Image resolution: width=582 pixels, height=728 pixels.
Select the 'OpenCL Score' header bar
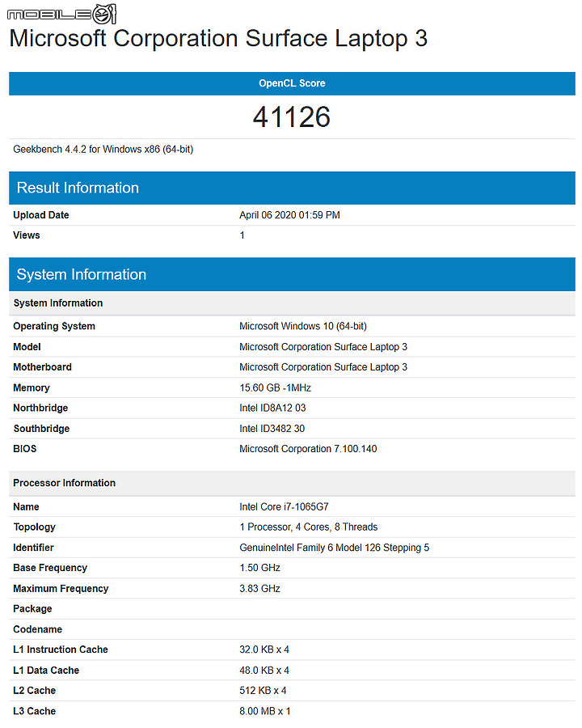pos(292,83)
